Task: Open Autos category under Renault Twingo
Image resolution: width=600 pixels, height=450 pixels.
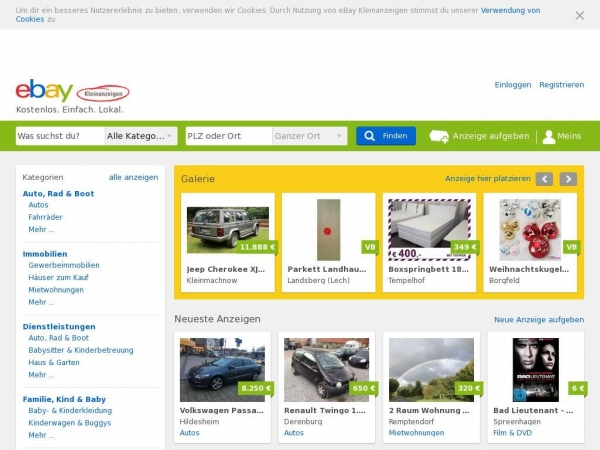Action: [x=294, y=433]
